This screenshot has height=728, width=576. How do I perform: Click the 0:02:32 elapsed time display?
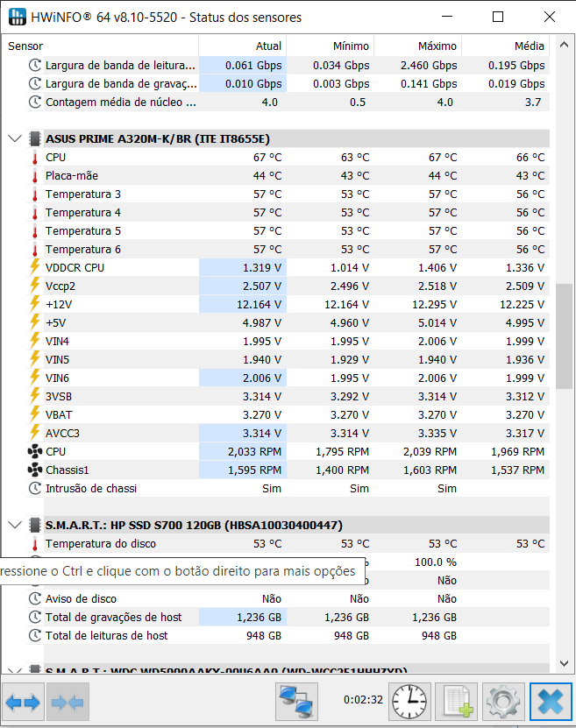tap(363, 700)
